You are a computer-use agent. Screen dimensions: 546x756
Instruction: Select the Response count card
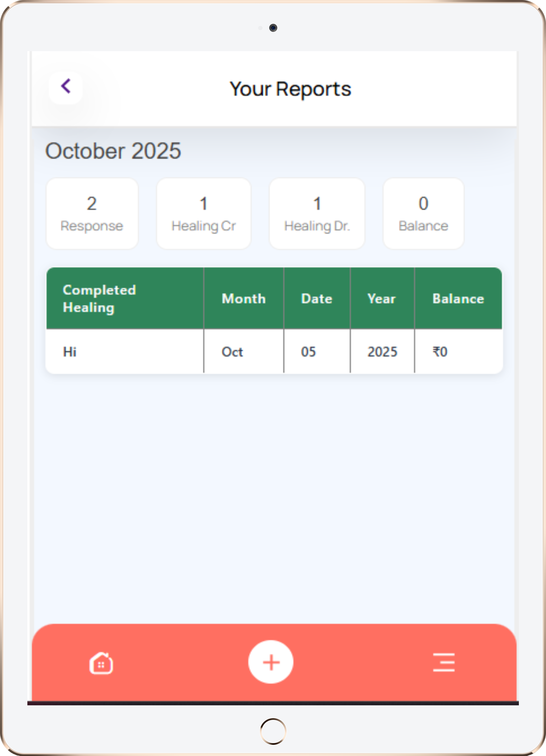(x=92, y=214)
